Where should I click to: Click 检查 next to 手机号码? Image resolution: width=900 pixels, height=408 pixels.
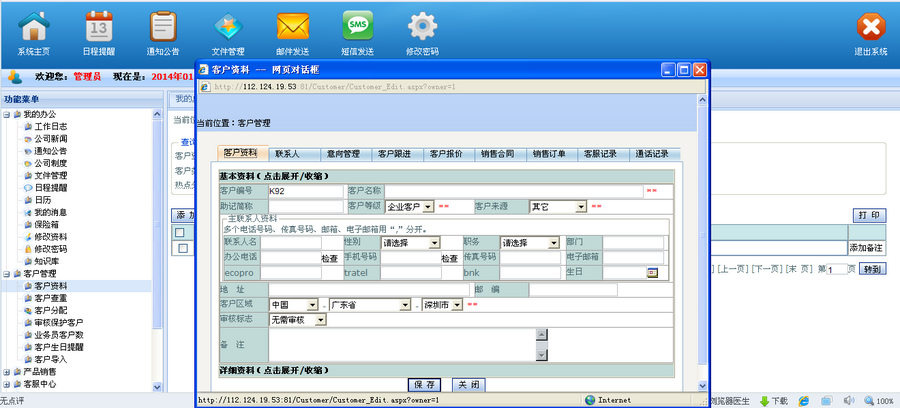(x=449, y=258)
